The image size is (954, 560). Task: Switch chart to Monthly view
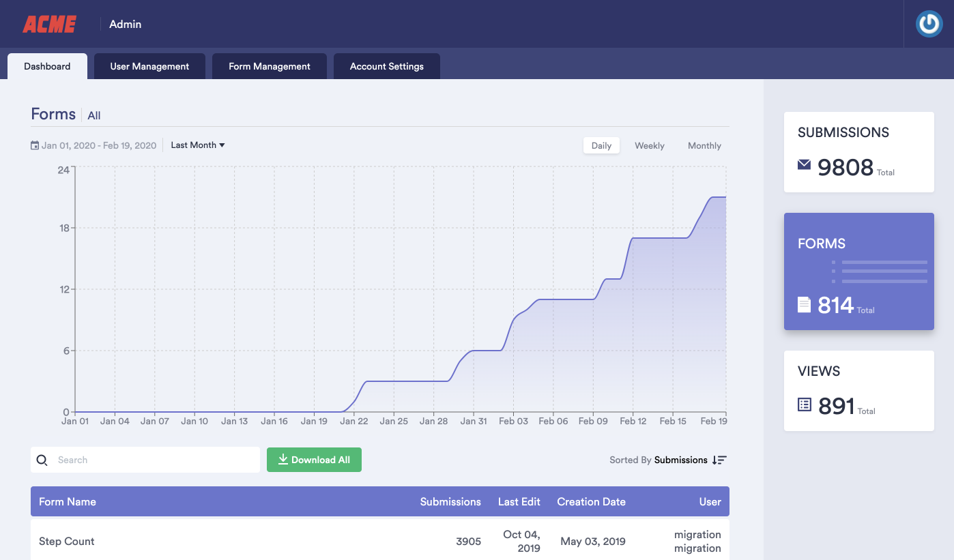pyautogui.click(x=704, y=145)
